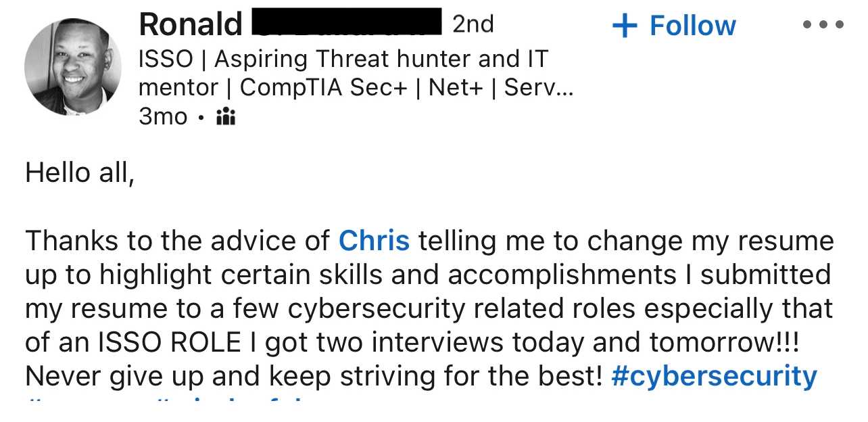Click the post line starting Thanks to the advice
868x422 pixels.
pos(429,241)
